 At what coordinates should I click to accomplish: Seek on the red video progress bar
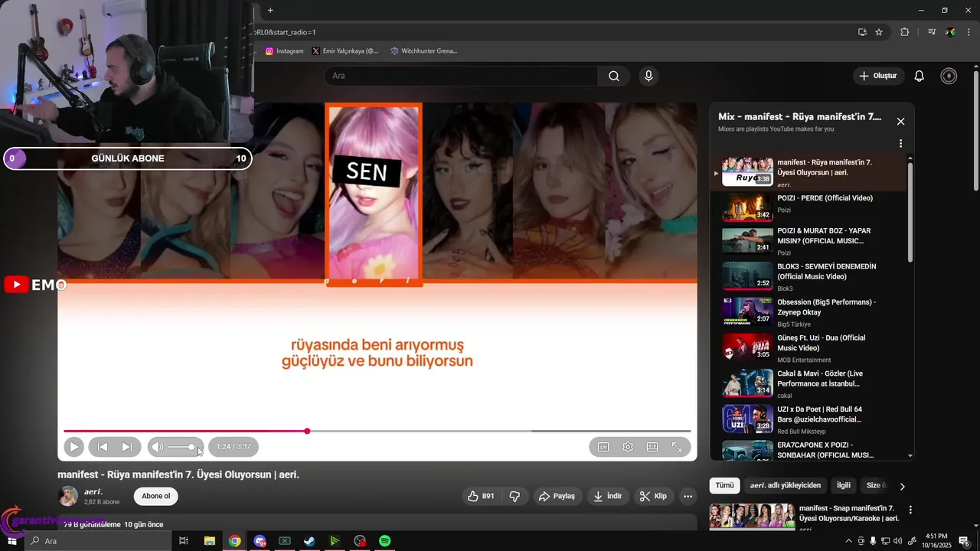tap(377, 431)
